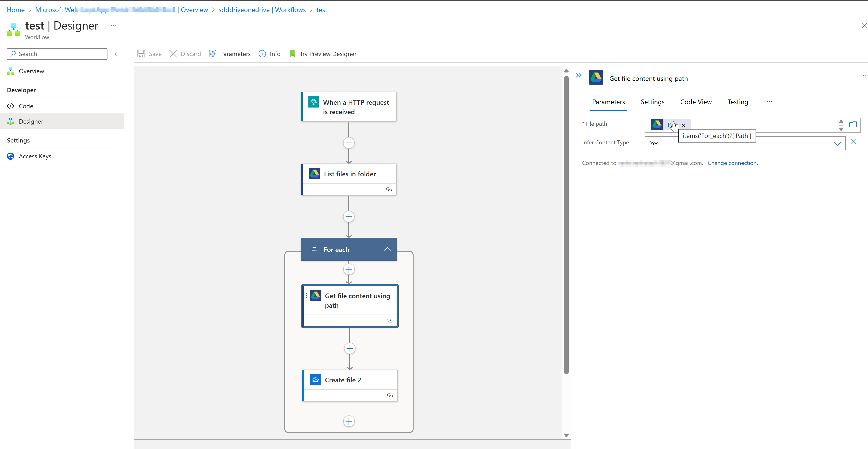Open folder picker for File path
This screenshot has height=449, width=868.
pyautogui.click(x=852, y=125)
